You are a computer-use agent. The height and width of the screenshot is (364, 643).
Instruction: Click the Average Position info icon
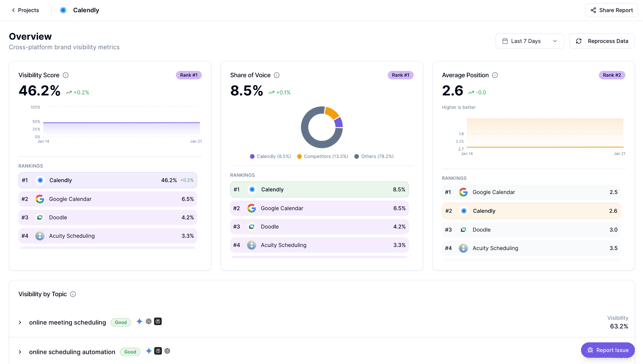tap(495, 75)
